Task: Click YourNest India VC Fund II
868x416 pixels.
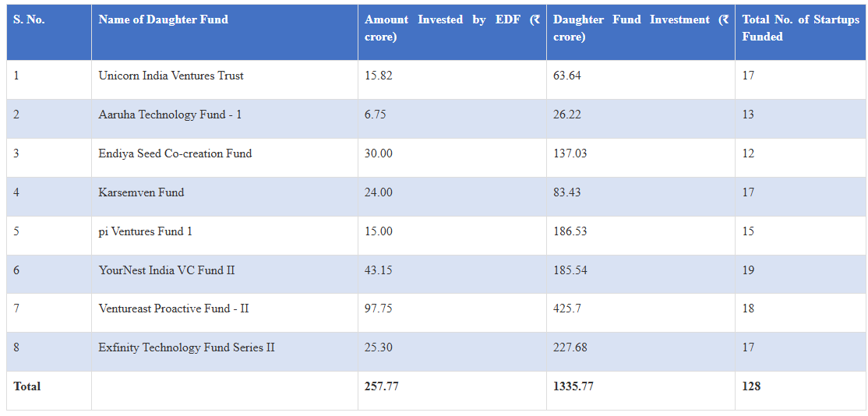Action: [x=167, y=270]
